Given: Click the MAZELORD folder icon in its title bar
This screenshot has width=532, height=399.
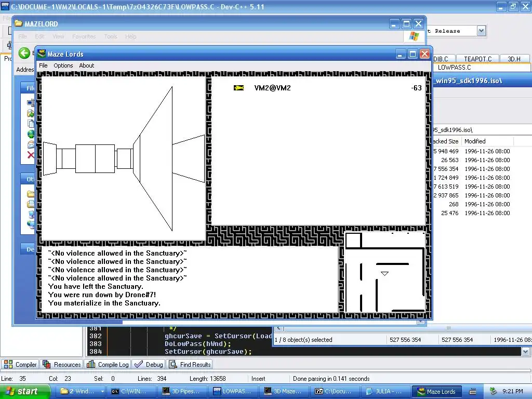Looking at the screenshot, I should click(19, 23).
